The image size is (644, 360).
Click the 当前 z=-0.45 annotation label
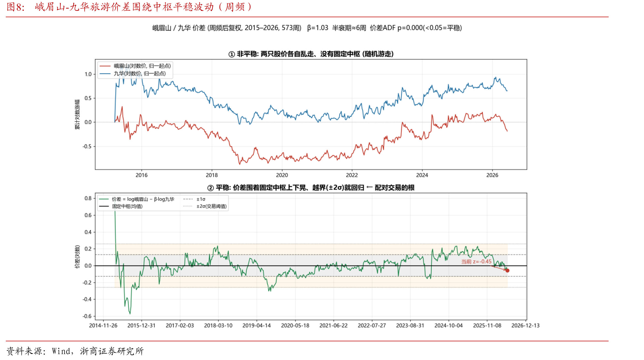pos(476,262)
